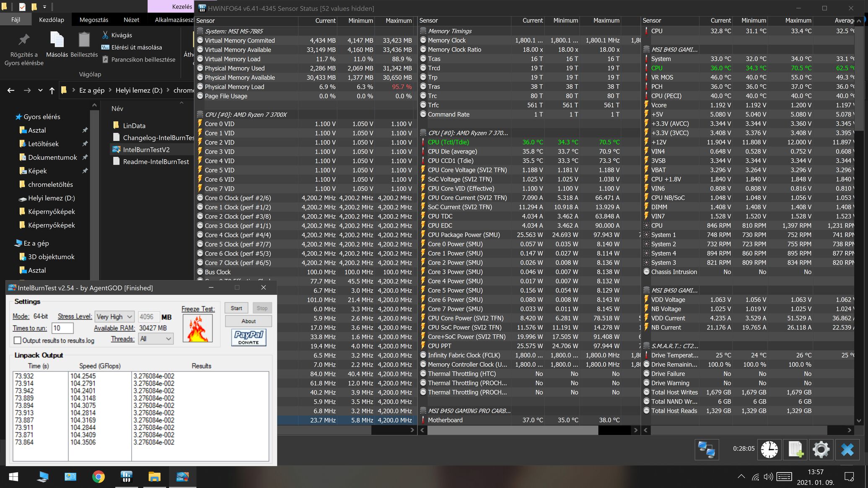Switch to HWiNFO taskbar icon
Screen dimensions: 868x488
pos(126,477)
